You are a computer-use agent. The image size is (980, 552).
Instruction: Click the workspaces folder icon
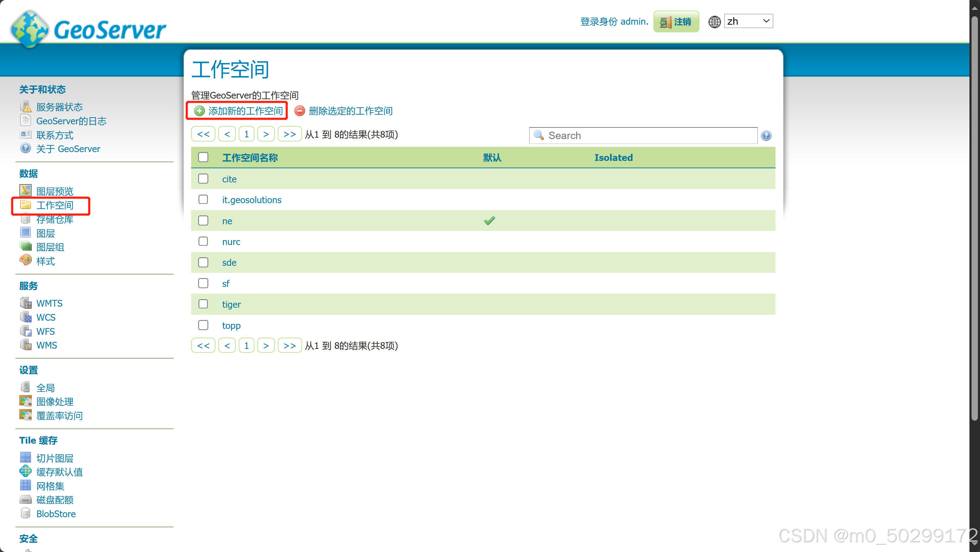(25, 205)
